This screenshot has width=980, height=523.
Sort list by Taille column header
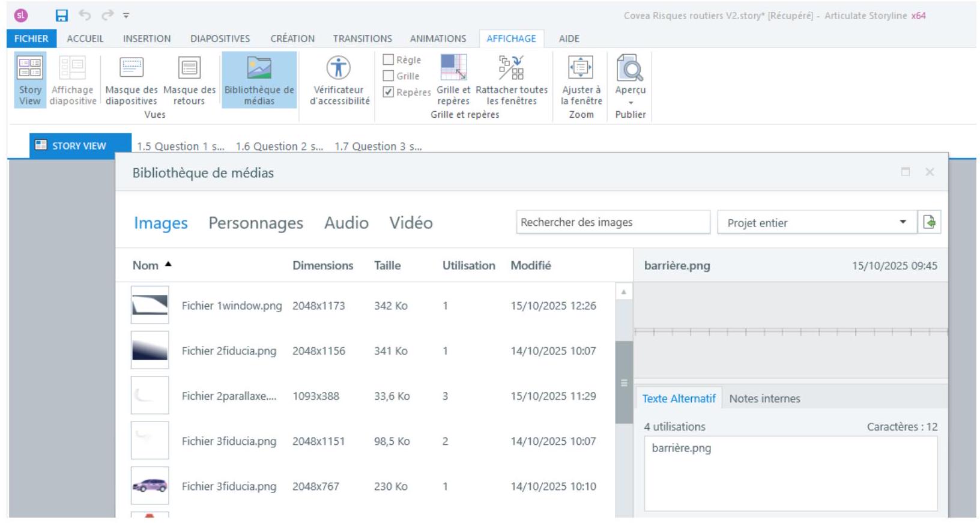coord(387,265)
